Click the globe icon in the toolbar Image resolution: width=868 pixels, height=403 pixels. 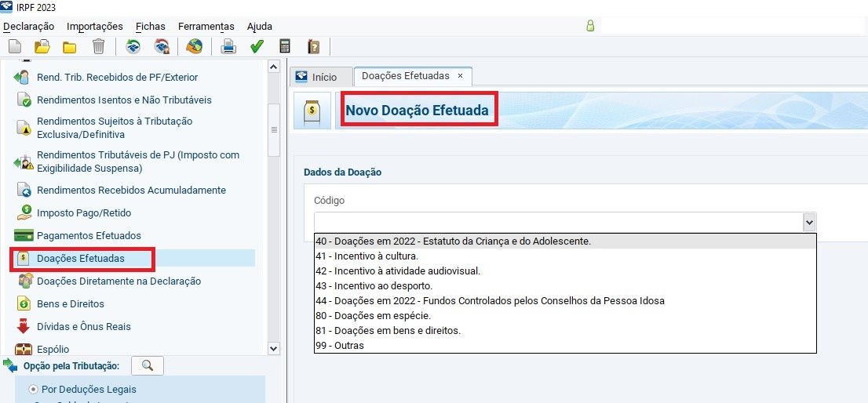(194, 47)
